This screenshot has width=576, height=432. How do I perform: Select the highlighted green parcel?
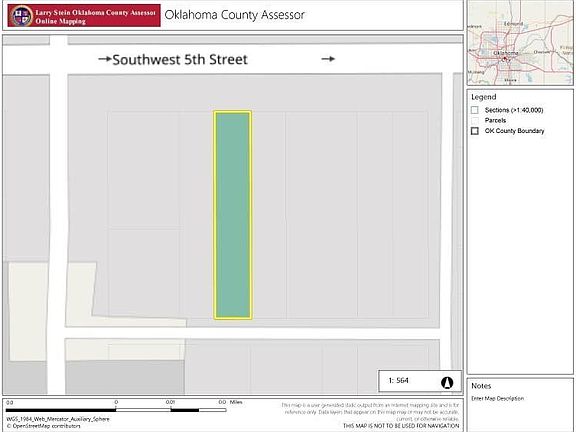tap(233, 215)
